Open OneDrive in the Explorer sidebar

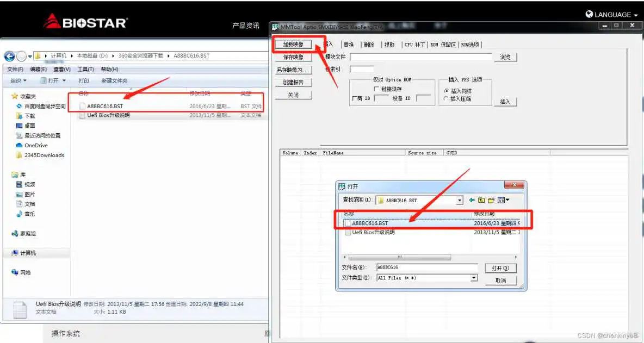pyautogui.click(x=36, y=146)
